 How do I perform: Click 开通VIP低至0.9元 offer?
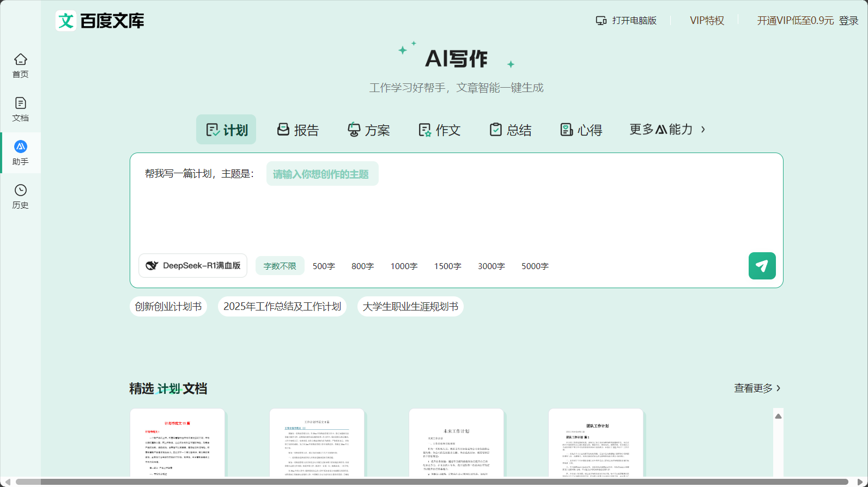[795, 21]
